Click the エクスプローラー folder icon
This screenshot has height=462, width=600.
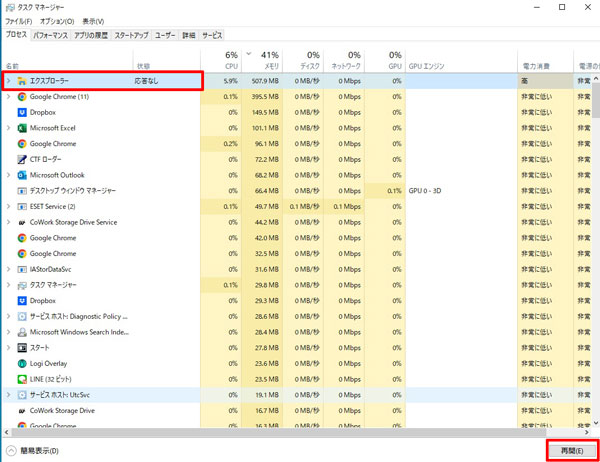tap(21, 81)
